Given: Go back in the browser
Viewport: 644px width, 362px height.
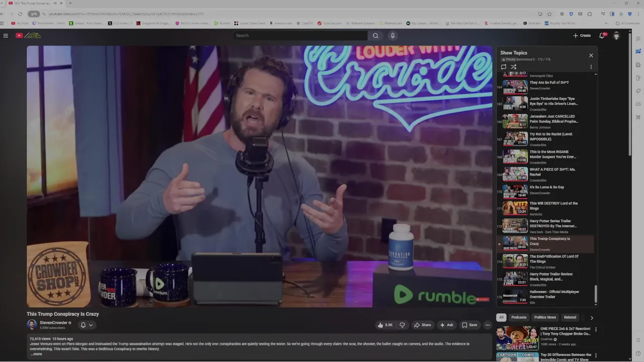Looking at the screenshot, I should [3, 14].
